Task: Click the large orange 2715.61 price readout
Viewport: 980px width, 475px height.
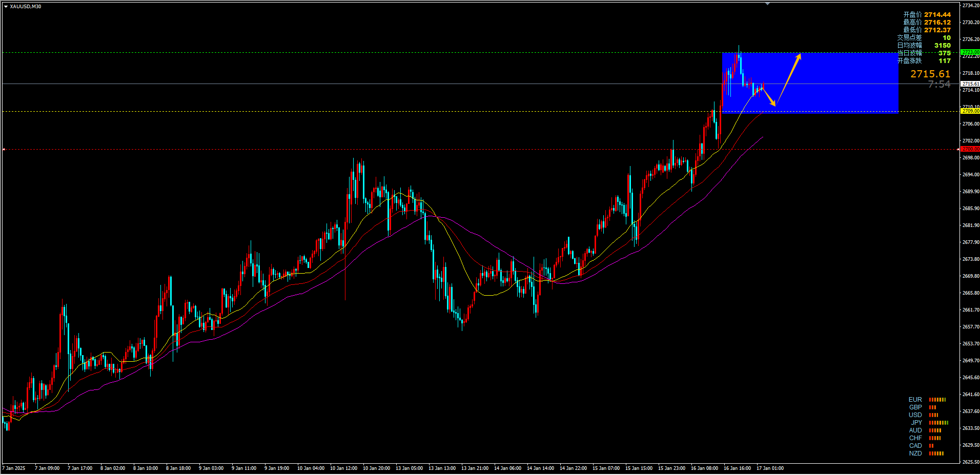Action: point(930,74)
